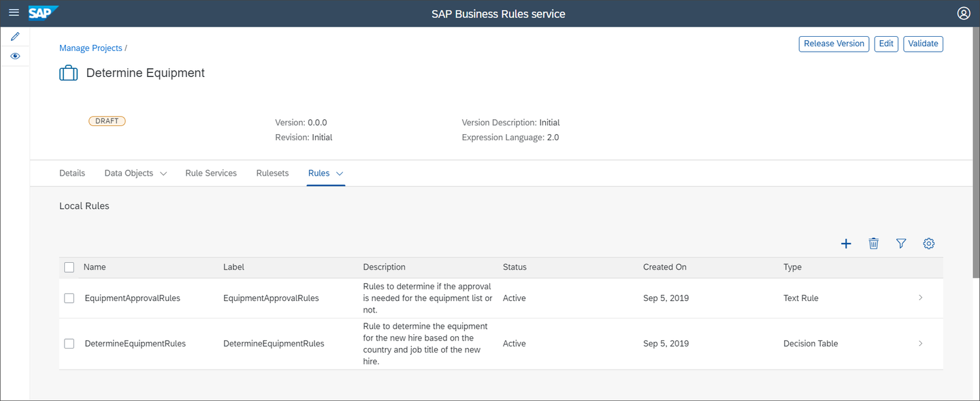Click the Label column header

(x=233, y=268)
